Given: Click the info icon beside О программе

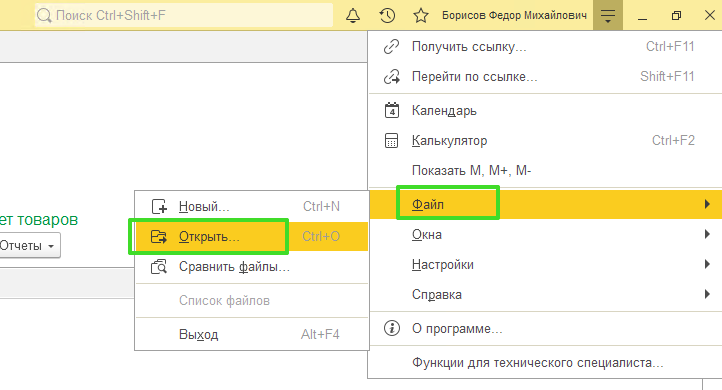Looking at the screenshot, I should click(391, 328).
